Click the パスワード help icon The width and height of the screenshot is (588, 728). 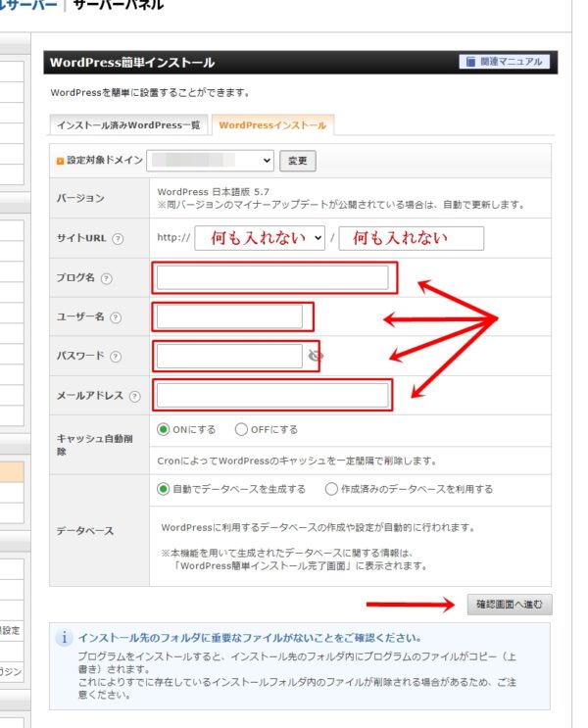(116, 356)
